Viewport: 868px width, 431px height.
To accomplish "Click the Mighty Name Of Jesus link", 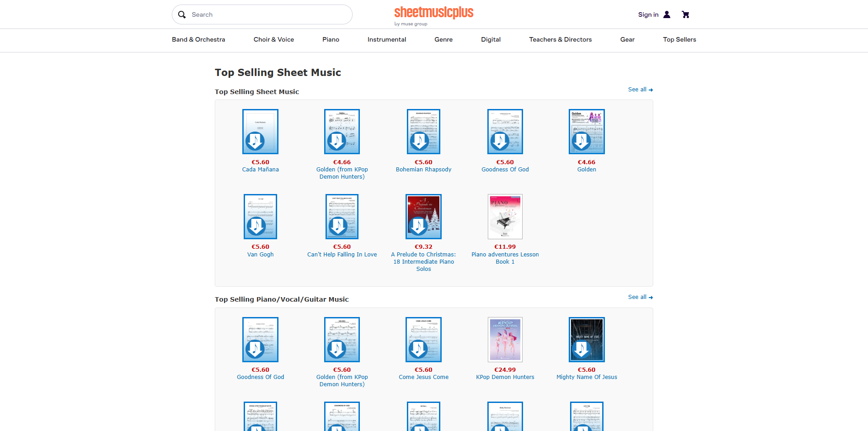I will click(587, 377).
